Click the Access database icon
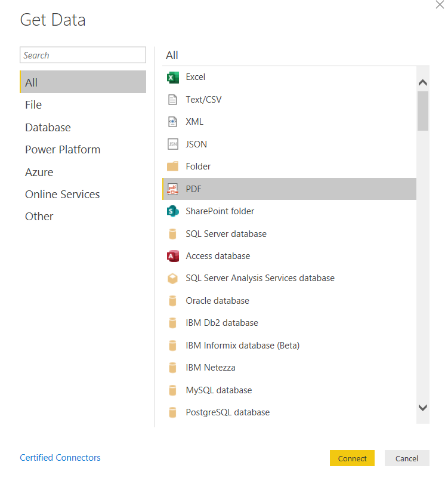Screen dimensions: 448x481 pyautogui.click(x=173, y=256)
